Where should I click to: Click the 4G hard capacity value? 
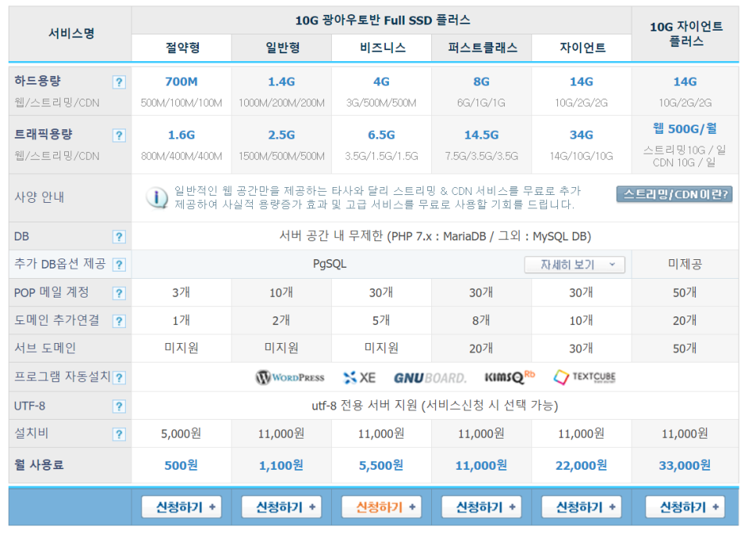click(x=381, y=82)
